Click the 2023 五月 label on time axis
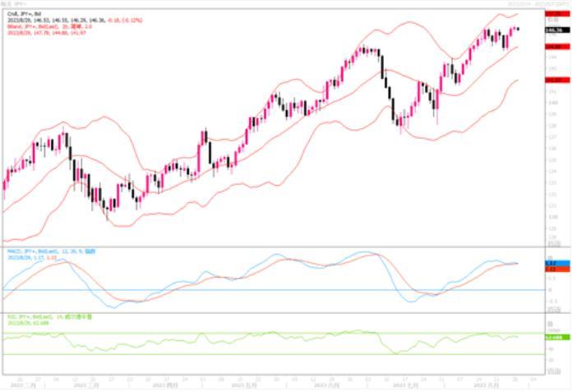 tap(243, 385)
